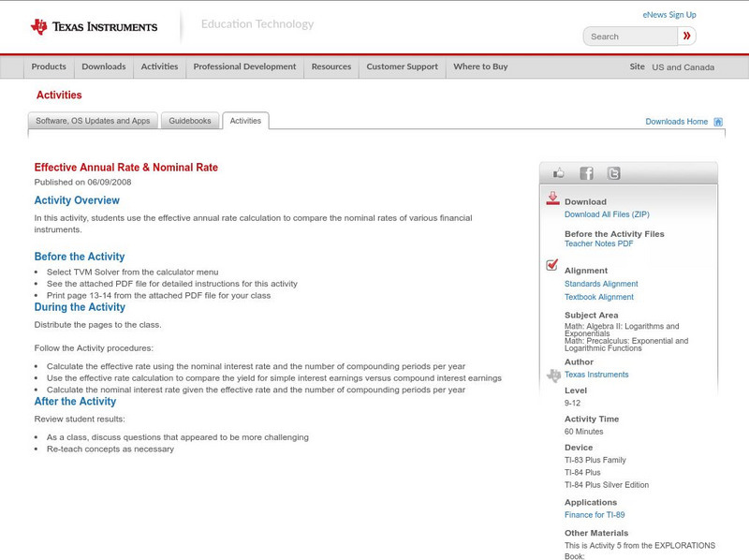Click the Alignment checkmark icon
The image size is (749, 560).
click(551, 264)
